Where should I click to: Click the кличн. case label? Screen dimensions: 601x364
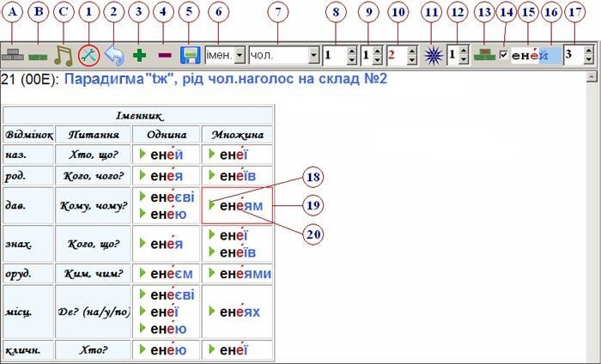(23, 349)
